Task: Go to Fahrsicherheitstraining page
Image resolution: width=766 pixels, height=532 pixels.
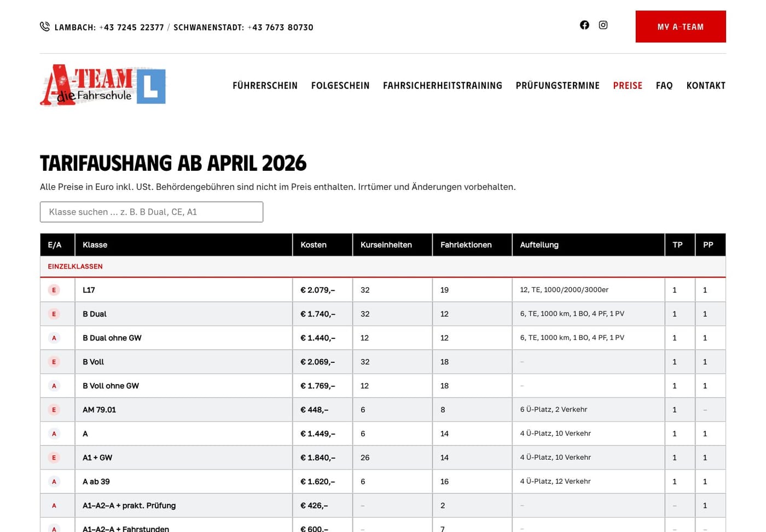Action: [443, 85]
